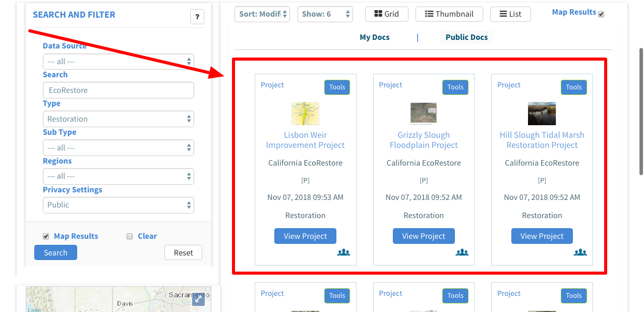Enable the Clear checkbox
This screenshot has height=312, width=644.
click(x=130, y=236)
